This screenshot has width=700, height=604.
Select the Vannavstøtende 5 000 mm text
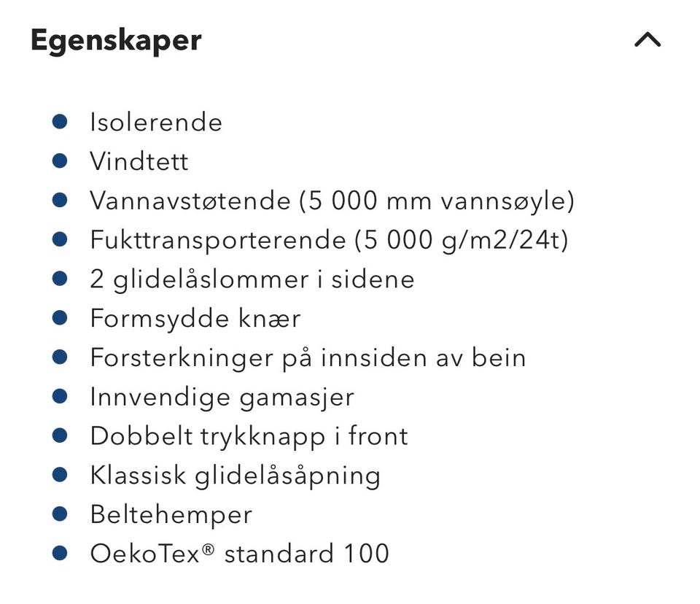(x=332, y=201)
